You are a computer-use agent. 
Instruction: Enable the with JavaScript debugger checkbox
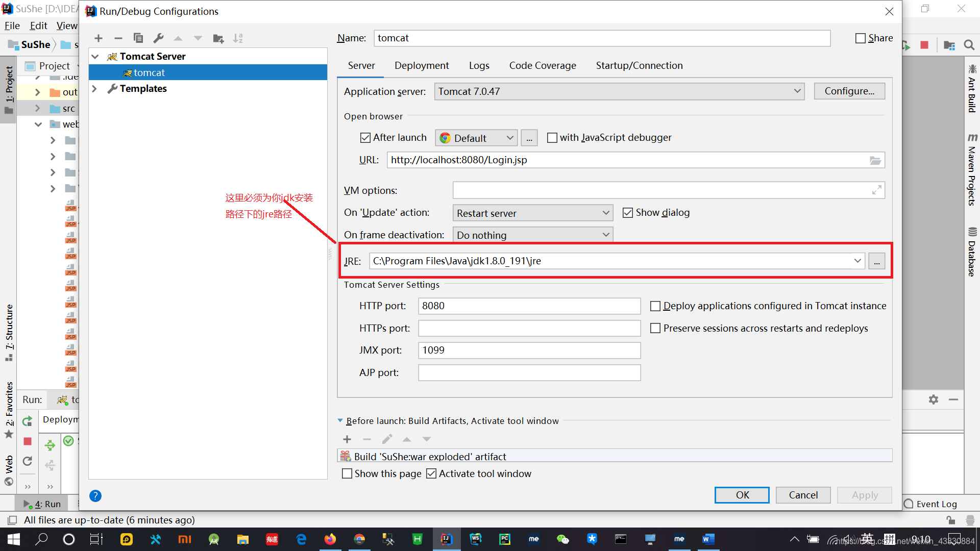pyautogui.click(x=552, y=137)
